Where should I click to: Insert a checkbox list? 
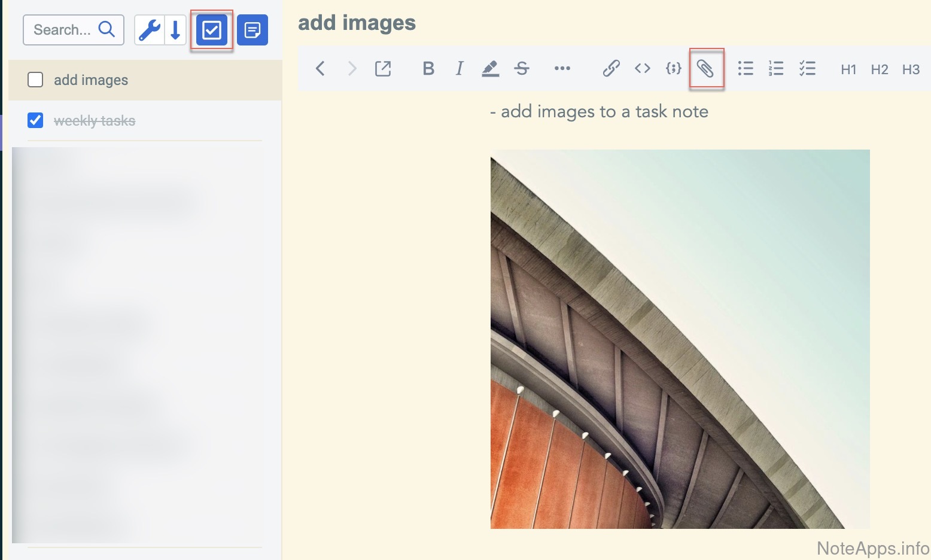tap(807, 69)
